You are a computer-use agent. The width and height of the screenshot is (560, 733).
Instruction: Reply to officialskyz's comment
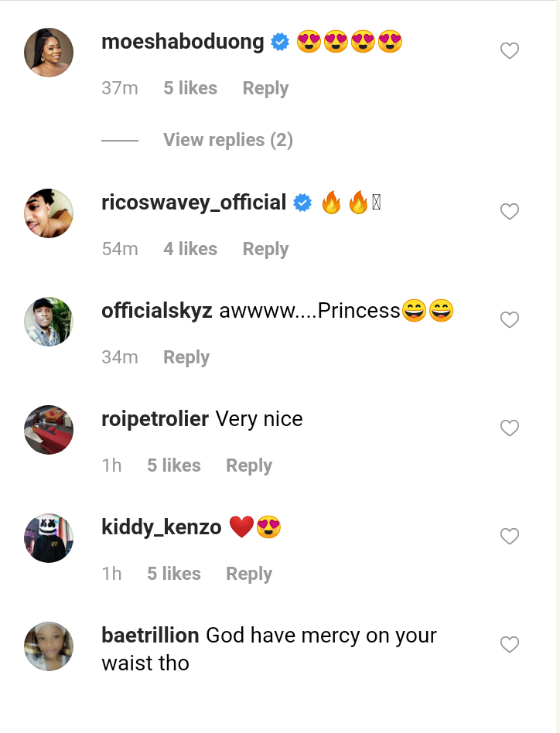click(x=186, y=357)
